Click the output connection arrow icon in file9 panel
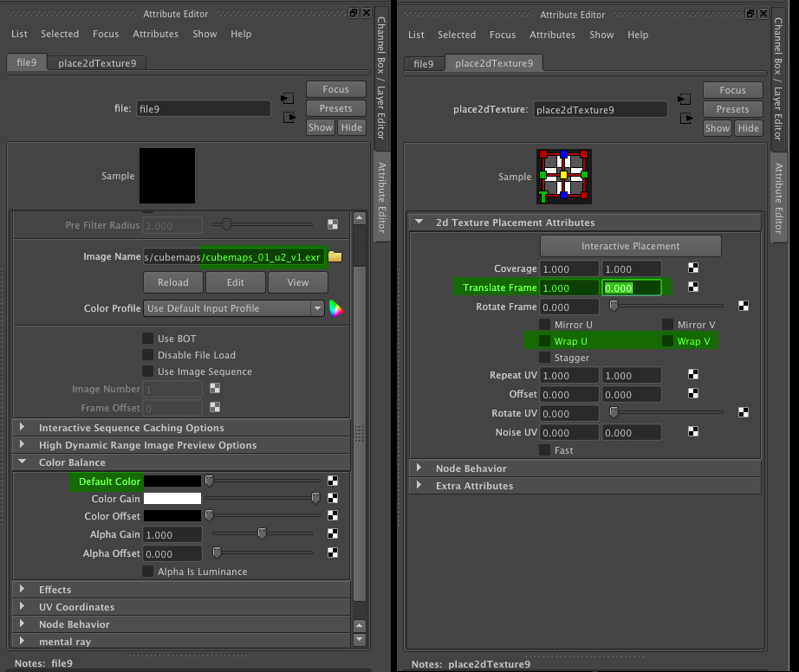This screenshot has width=799, height=672. (289, 117)
